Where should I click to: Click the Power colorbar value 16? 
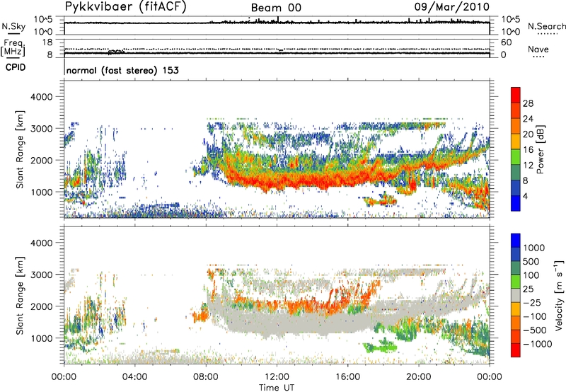pos(528,150)
